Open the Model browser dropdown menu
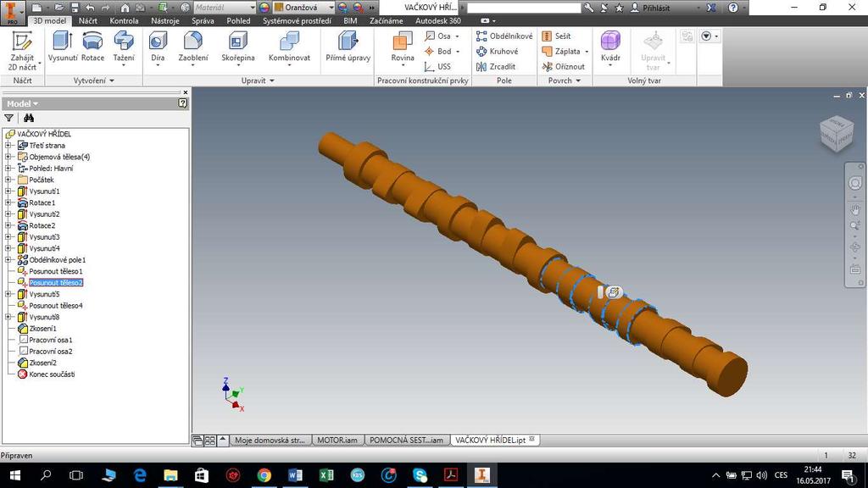Screen dimensions: 868x488 pyautogui.click(x=23, y=103)
